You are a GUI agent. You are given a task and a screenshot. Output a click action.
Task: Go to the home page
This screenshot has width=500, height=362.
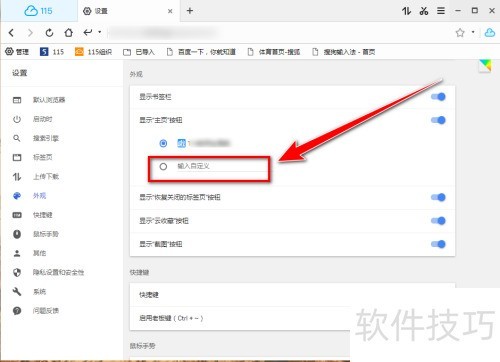coord(69,32)
